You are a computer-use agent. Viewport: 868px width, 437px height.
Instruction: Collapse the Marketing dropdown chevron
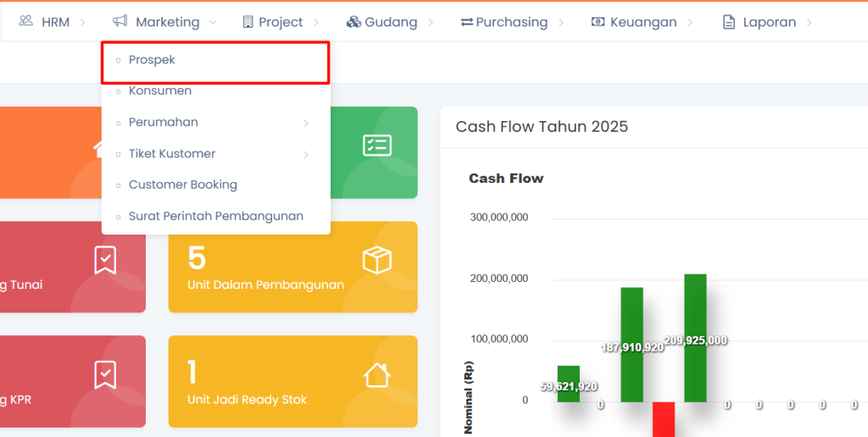(213, 22)
